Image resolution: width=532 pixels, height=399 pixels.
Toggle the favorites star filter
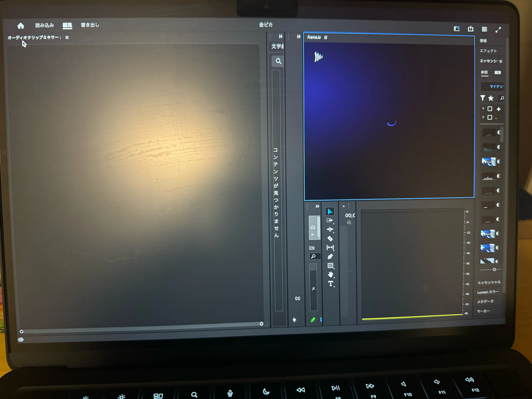click(491, 98)
